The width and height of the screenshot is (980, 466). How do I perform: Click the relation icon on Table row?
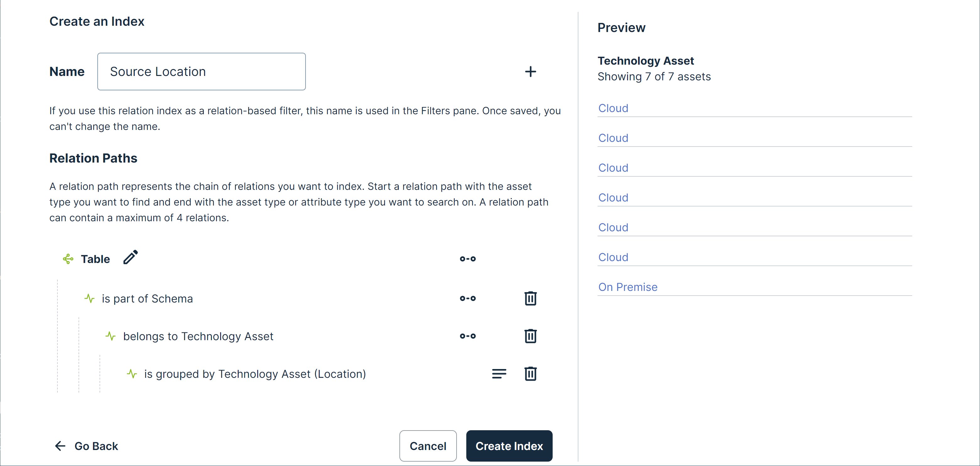pos(468,259)
